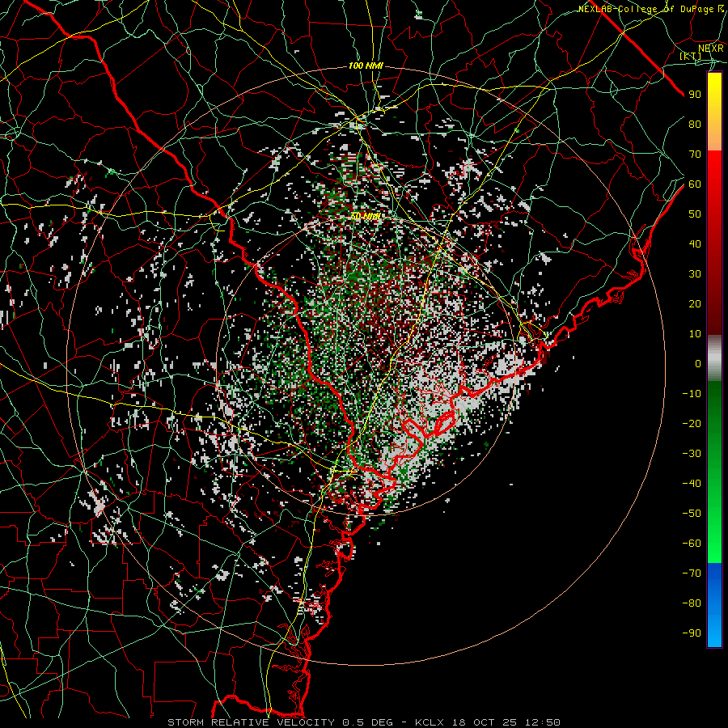Select the -70 value on the velocity scale
Screen dimensions: 728x728
[692, 573]
